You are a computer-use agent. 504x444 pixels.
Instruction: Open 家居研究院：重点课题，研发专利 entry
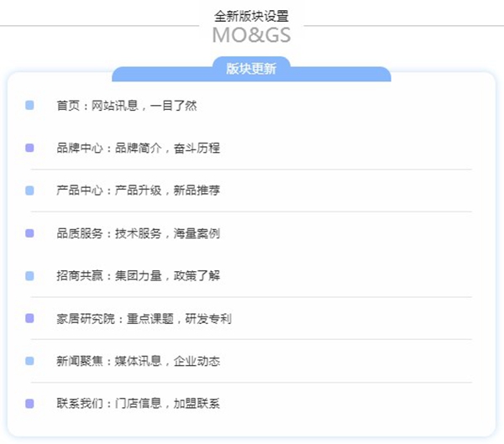coord(144,319)
